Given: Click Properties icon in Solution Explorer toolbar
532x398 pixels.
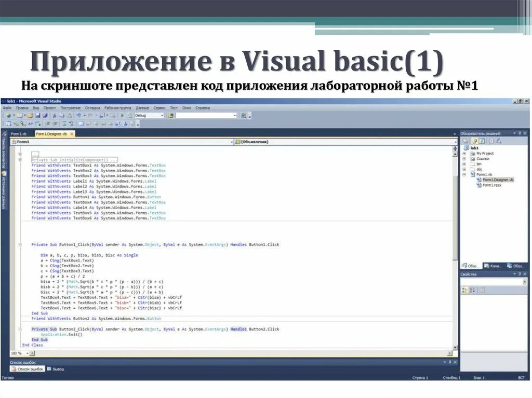Looking at the screenshot, I should tap(466, 141).
